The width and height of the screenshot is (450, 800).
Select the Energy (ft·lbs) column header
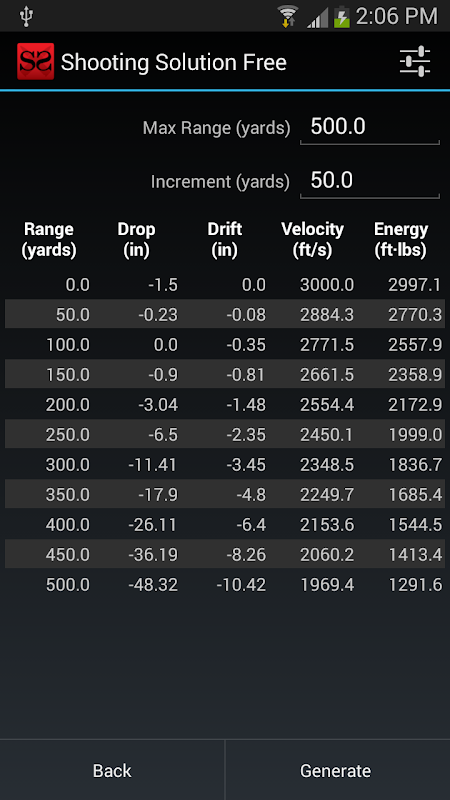pyautogui.click(x=401, y=240)
